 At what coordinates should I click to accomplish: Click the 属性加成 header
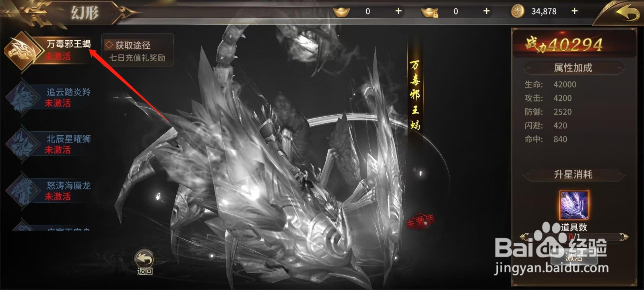pos(573,68)
